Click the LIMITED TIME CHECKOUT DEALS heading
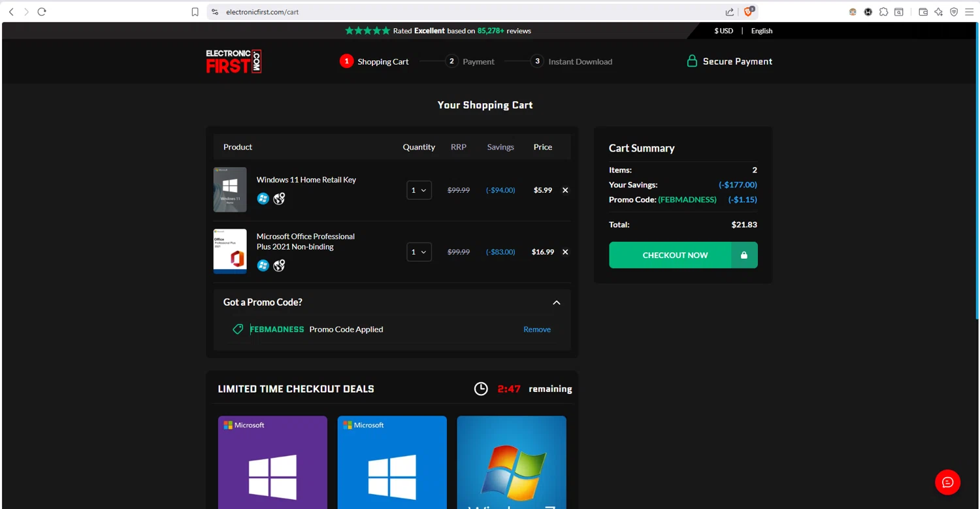The height and width of the screenshot is (509, 980). point(296,389)
